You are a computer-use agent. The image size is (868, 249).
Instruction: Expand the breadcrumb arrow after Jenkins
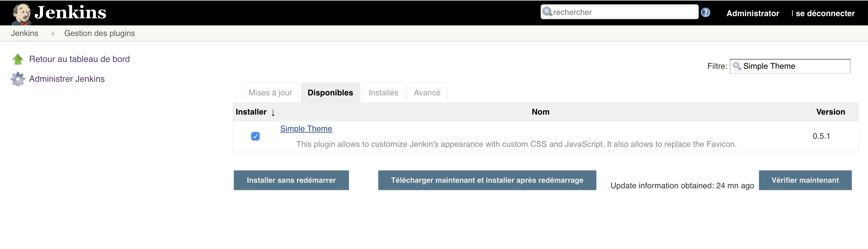click(53, 34)
